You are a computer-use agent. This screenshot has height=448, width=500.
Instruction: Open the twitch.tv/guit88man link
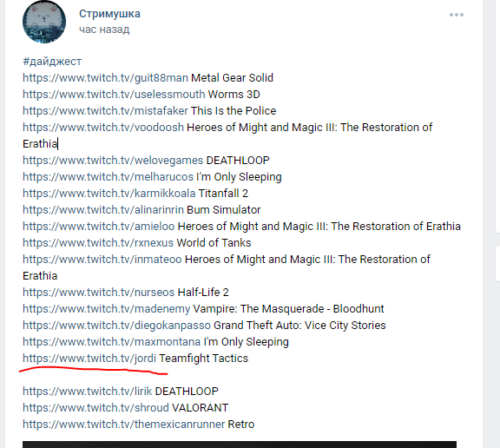105,78
